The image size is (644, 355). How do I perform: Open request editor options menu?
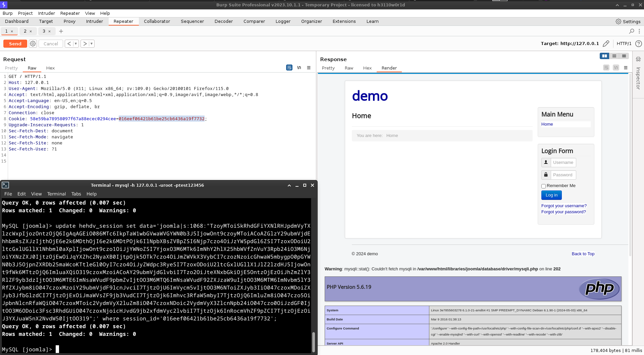pyautogui.click(x=309, y=68)
